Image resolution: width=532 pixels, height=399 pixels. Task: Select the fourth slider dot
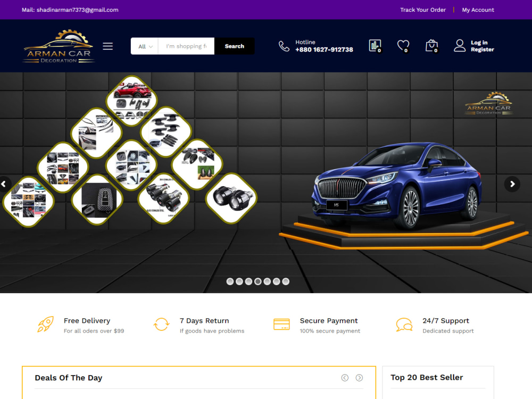[x=258, y=281]
